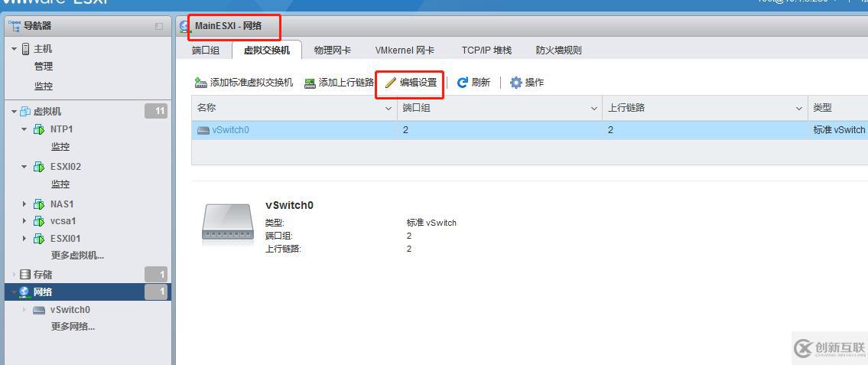This screenshot has width=868, height=365.
Task: Click 添加上行链路 button
Action: (340, 83)
